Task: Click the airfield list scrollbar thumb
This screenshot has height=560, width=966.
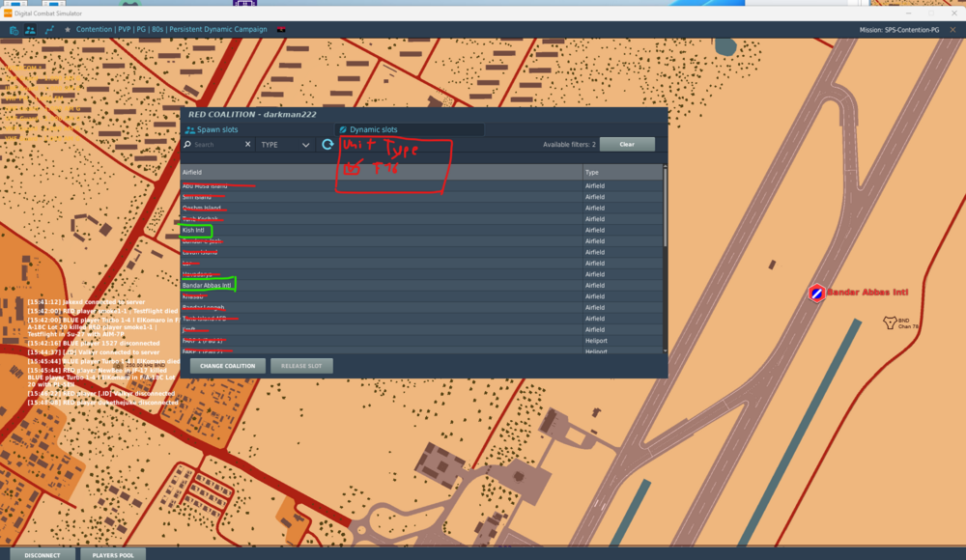Action: pyautogui.click(x=665, y=206)
